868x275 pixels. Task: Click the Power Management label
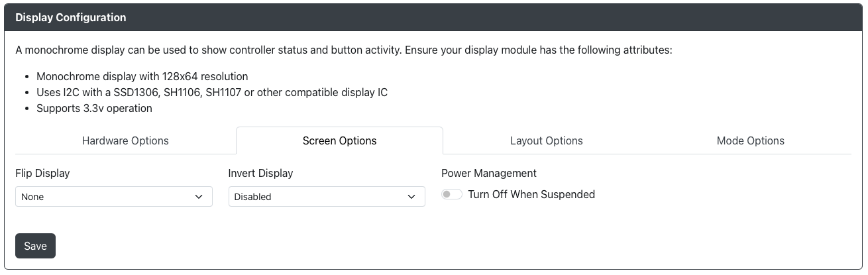point(489,173)
